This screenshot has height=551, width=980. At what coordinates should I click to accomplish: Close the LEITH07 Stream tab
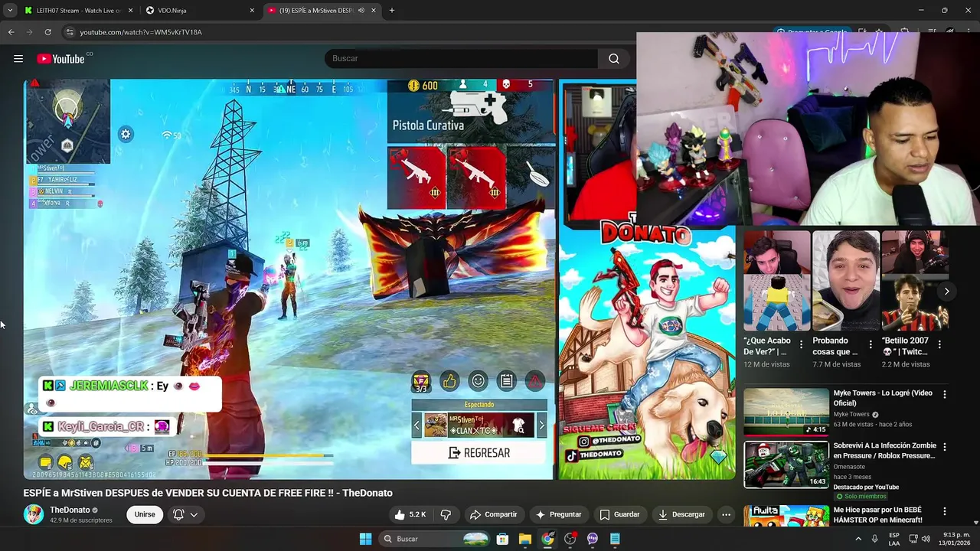[131, 11]
